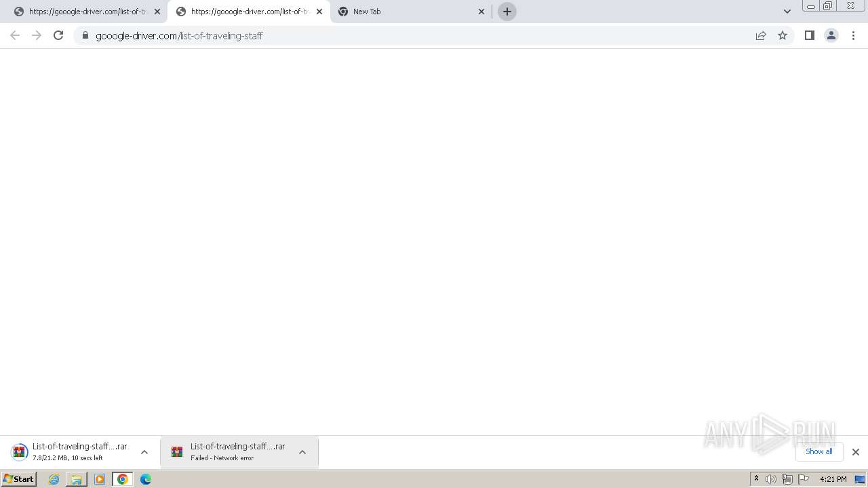
Task: Open a new tab with the plus button
Action: 507,12
